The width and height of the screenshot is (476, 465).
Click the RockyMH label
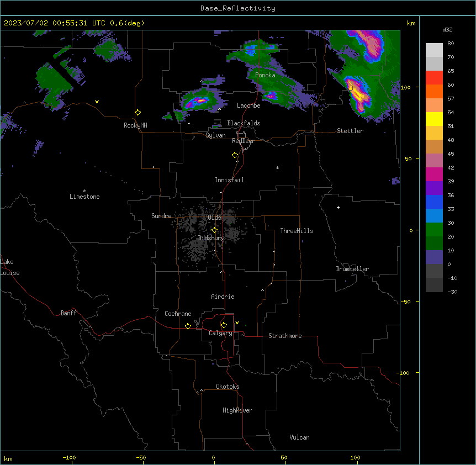[135, 125]
